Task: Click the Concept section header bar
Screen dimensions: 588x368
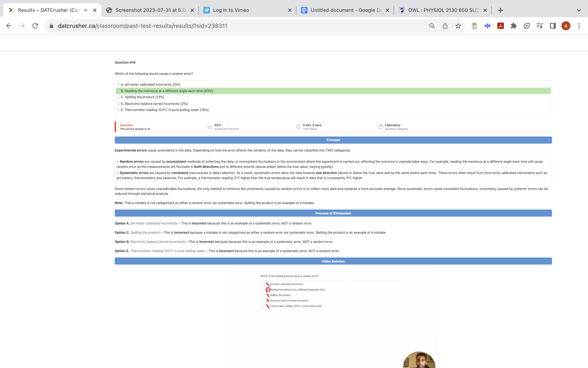Action: point(333,140)
